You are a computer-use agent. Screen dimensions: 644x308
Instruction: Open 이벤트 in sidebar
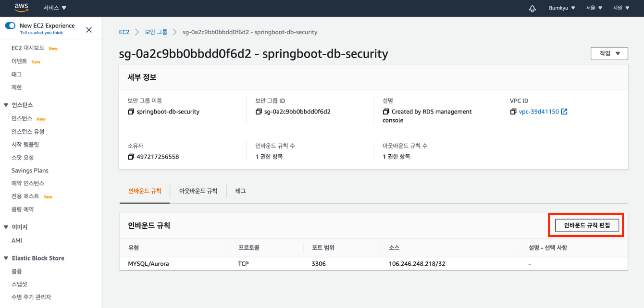[x=19, y=62]
